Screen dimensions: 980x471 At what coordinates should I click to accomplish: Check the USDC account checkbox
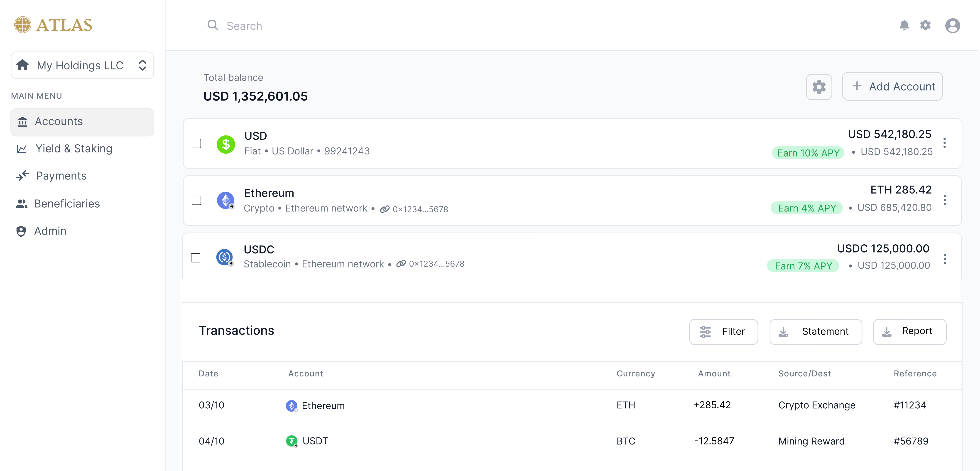(x=196, y=258)
